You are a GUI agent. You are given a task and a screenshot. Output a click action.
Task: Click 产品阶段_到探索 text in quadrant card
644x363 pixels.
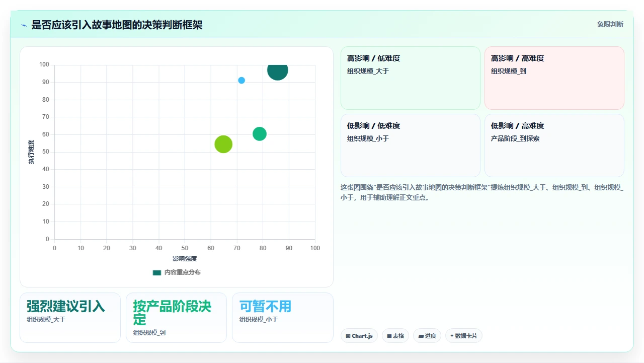click(x=515, y=138)
